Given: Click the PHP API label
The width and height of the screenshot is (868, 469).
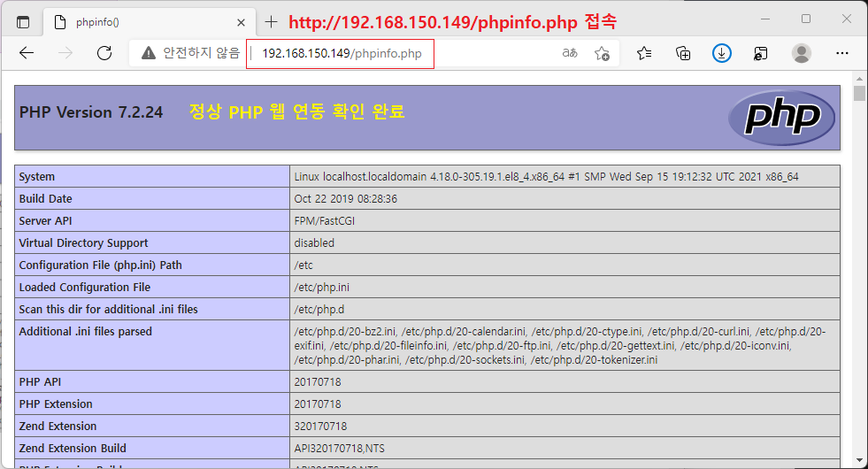Looking at the screenshot, I should pos(40,382).
